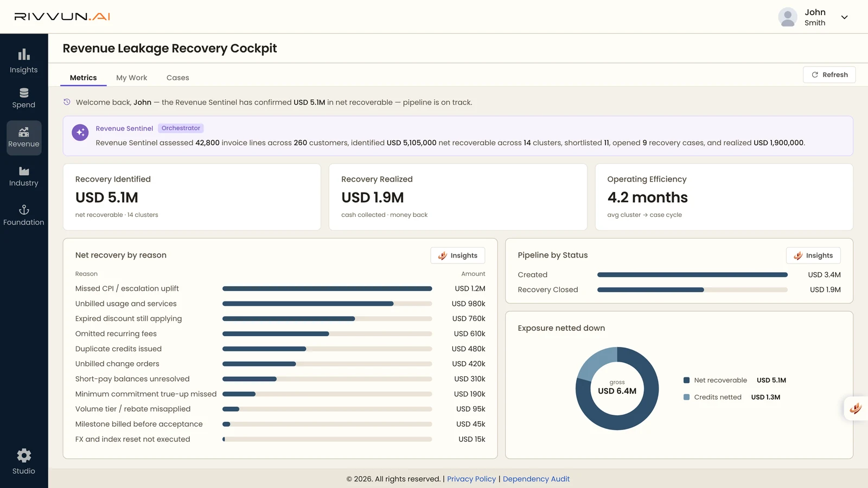Go to Industry in the sidebar
This screenshot has height=488, width=868.
click(x=24, y=177)
